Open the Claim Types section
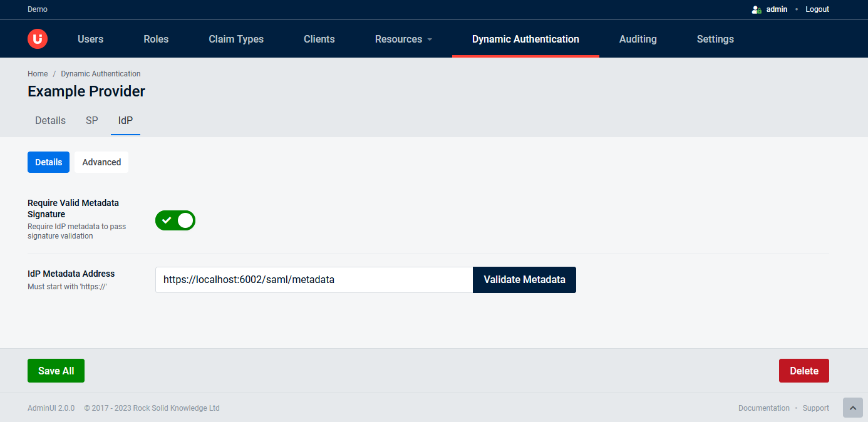The image size is (868, 422). 236,39
